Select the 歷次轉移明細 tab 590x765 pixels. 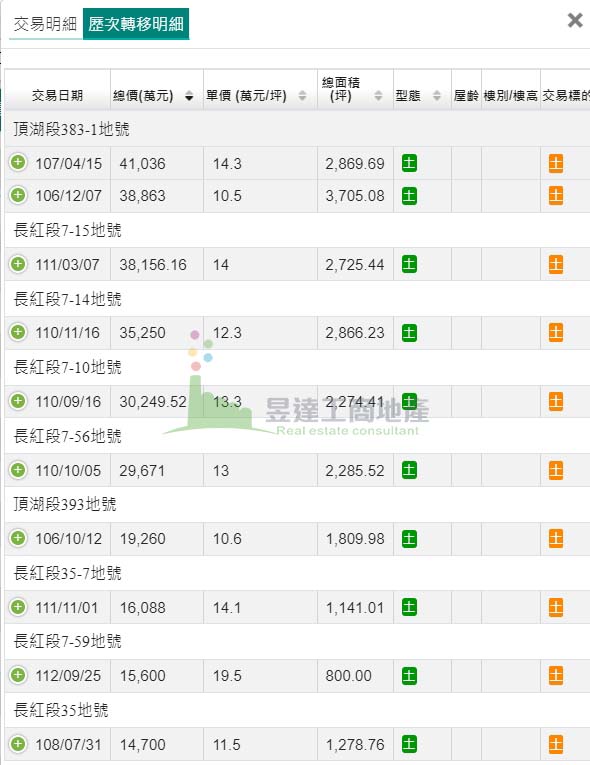[136, 24]
